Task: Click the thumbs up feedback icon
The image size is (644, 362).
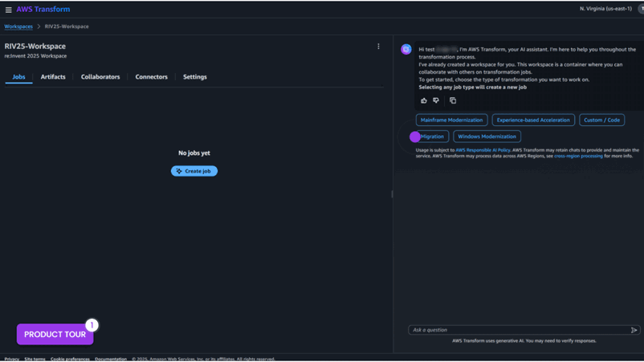Action: [424, 100]
